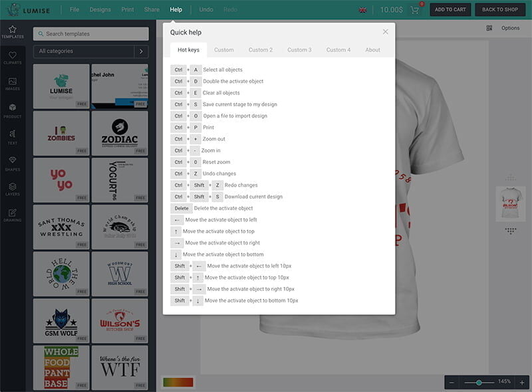Screen dimensions: 532x392
Task: Open the Shapes sidebar panel
Action: pyautogui.click(x=12, y=163)
